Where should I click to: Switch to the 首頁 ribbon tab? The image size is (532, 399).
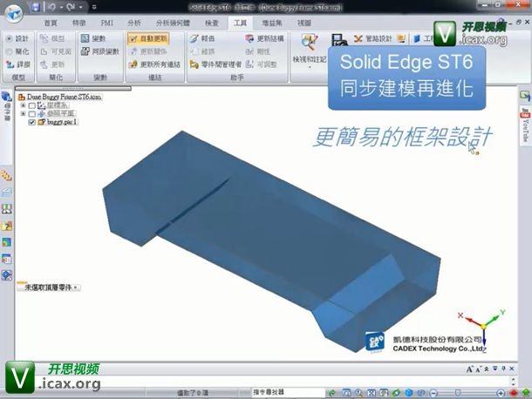click(51, 23)
